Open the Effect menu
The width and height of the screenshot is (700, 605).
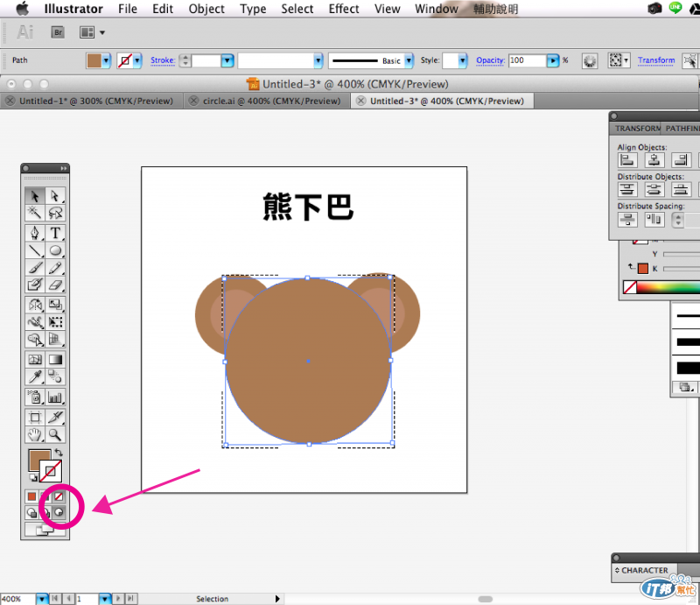pyautogui.click(x=344, y=9)
